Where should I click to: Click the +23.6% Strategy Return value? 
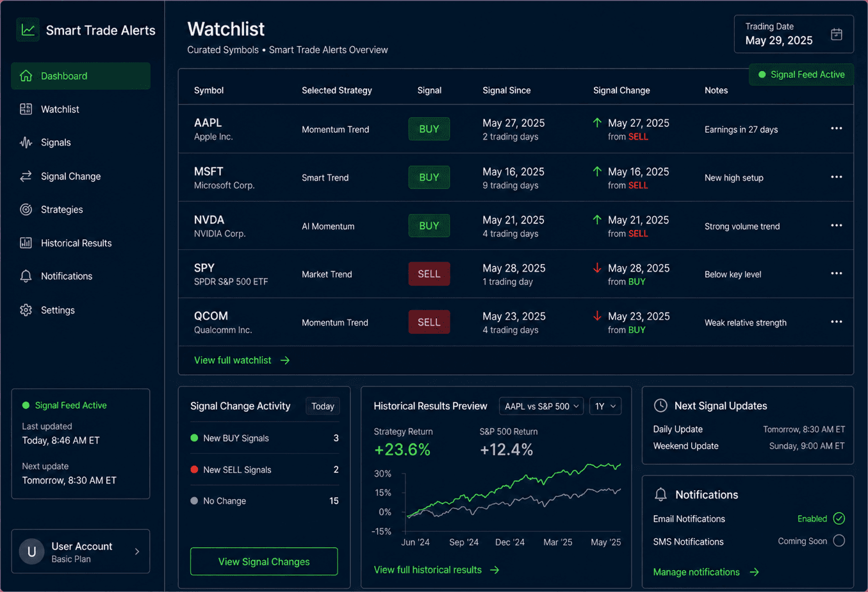tap(402, 450)
